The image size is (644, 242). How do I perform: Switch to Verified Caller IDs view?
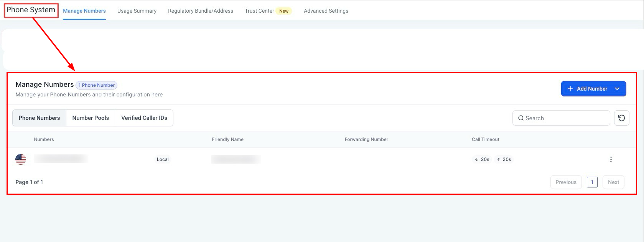[144, 118]
